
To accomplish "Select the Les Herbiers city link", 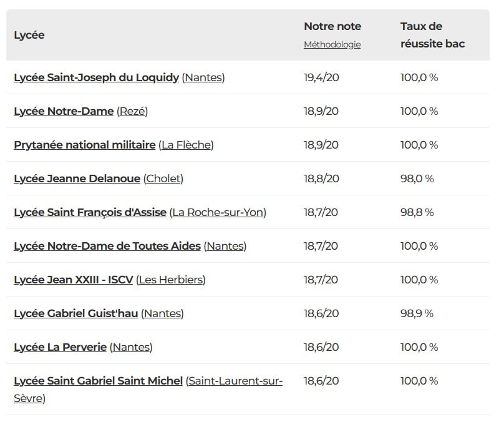I will click(x=171, y=280).
